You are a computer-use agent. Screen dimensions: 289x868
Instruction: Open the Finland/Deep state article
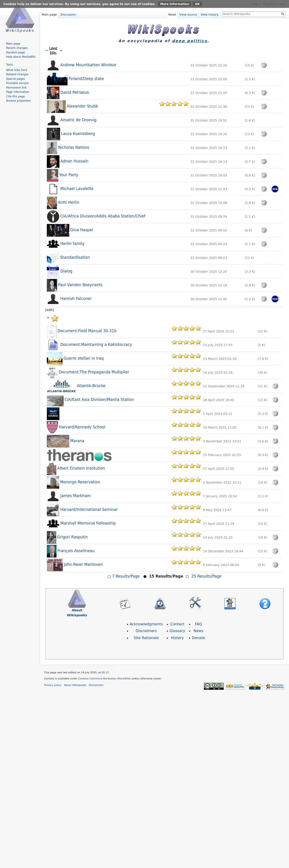point(86,78)
